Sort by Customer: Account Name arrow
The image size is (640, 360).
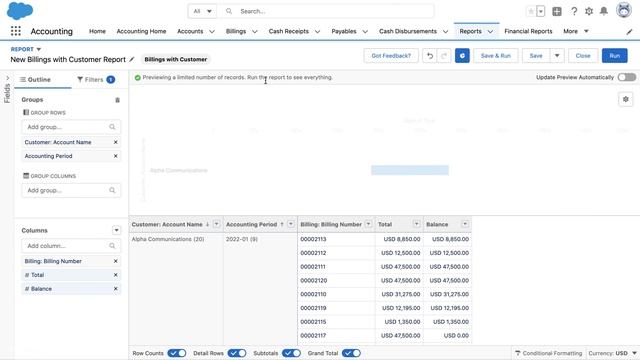click(x=207, y=224)
